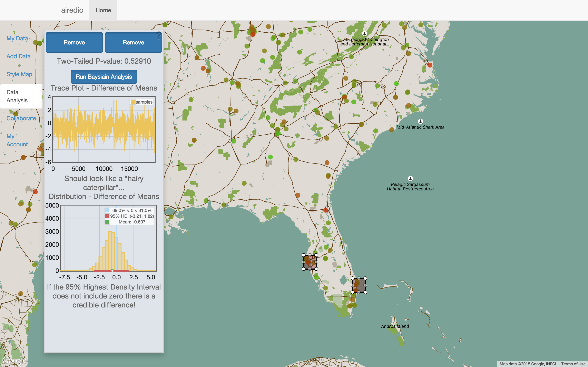Click the red 95% HDI legend swatch
The image size is (588, 367).
click(107, 216)
